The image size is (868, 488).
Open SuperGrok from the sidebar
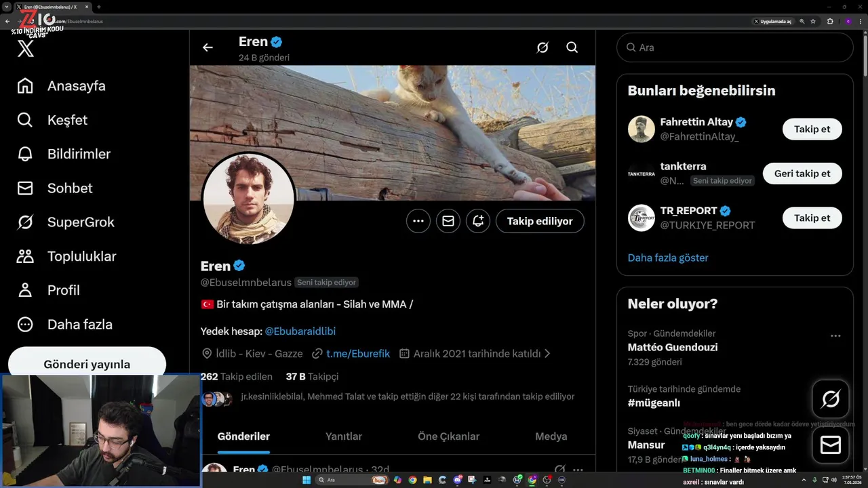coord(66,222)
